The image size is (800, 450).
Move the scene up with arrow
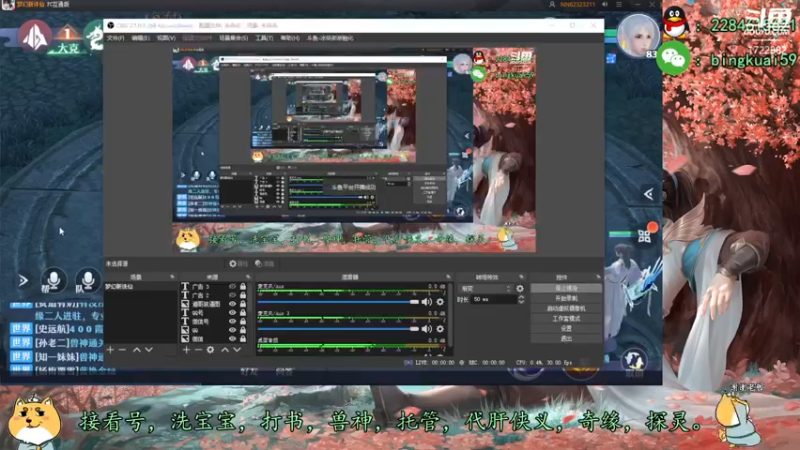tap(137, 350)
